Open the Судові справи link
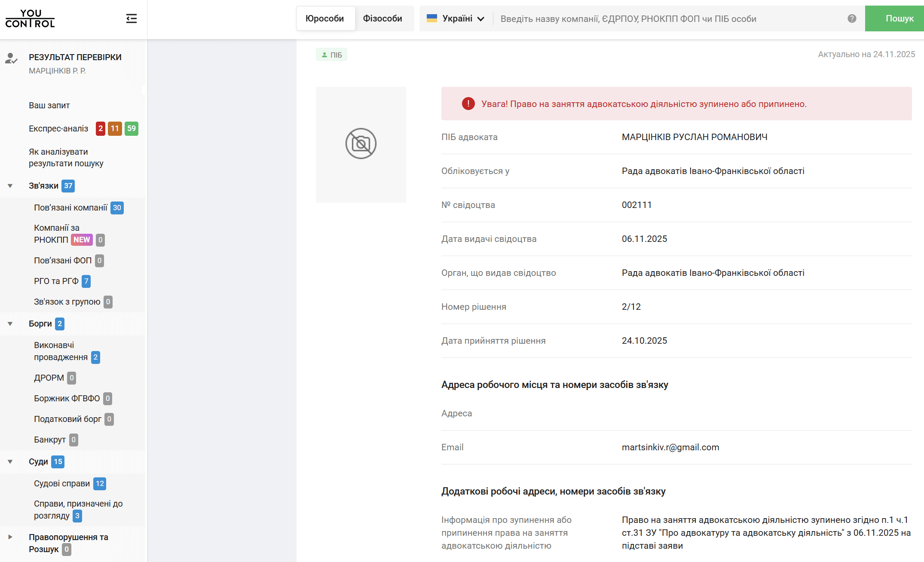This screenshot has height=562, width=924. point(62,484)
